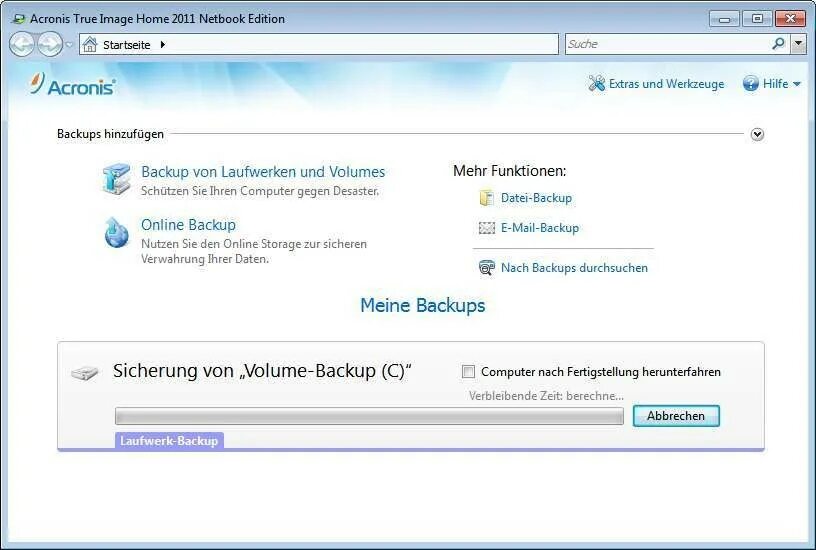Open Nach Backups durchsuchen
Screen dimensions: 816x550
574,268
